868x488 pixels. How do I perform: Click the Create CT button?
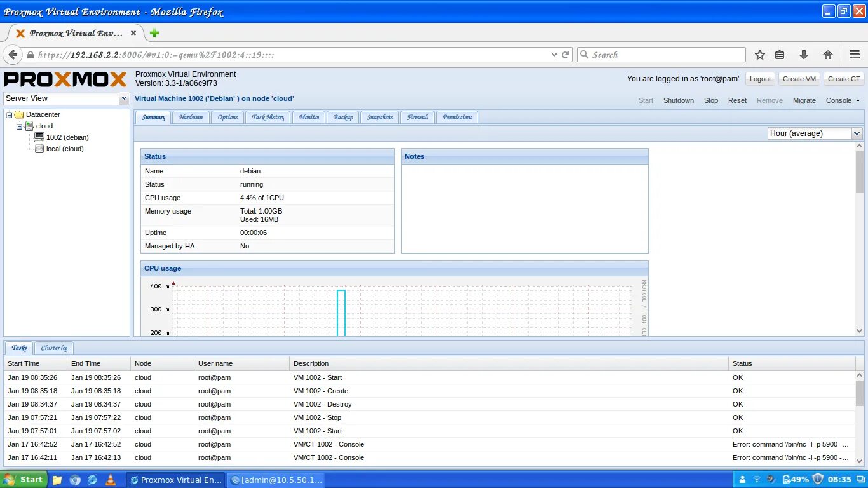pyautogui.click(x=844, y=79)
